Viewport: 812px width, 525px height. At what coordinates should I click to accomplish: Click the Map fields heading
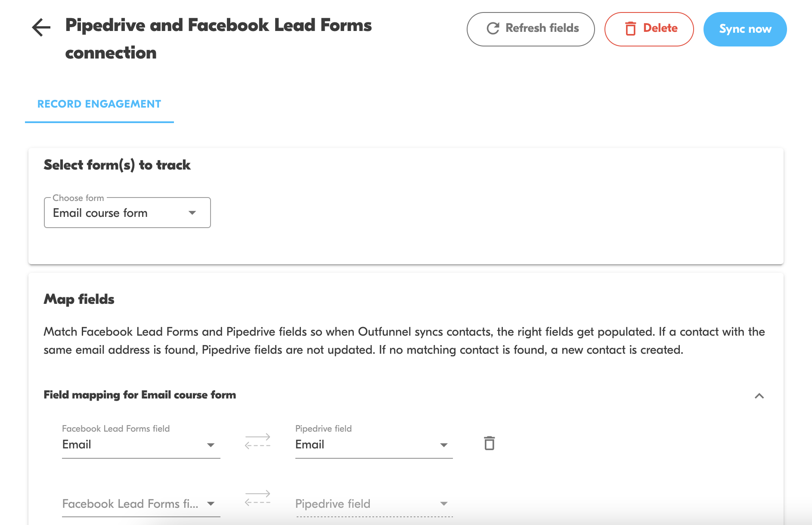click(79, 299)
